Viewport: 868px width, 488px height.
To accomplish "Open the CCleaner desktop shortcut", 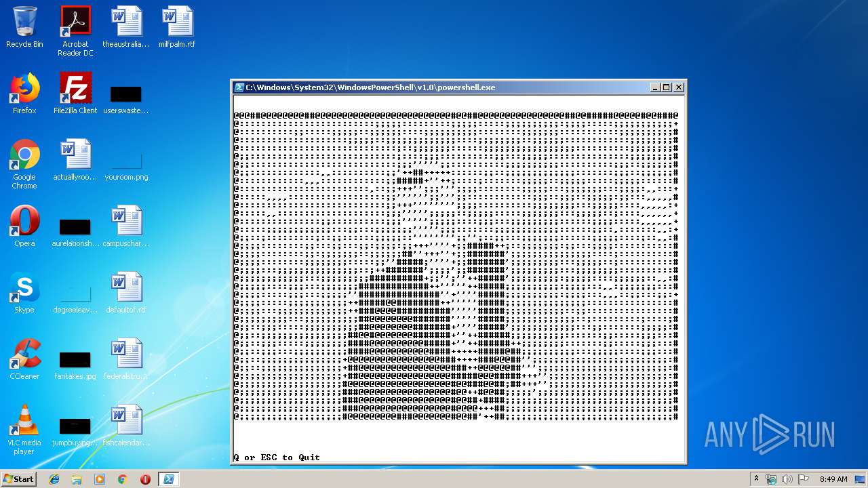I will click(24, 359).
